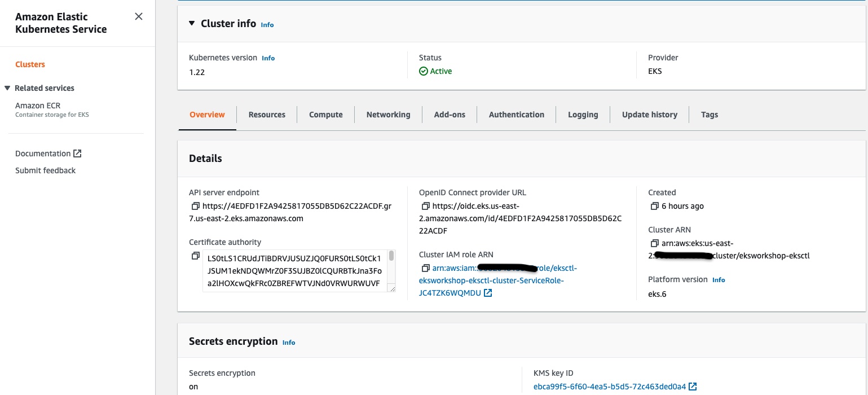Collapse the Cluster info section
Image resolution: width=868 pixels, height=395 pixels.
point(192,24)
